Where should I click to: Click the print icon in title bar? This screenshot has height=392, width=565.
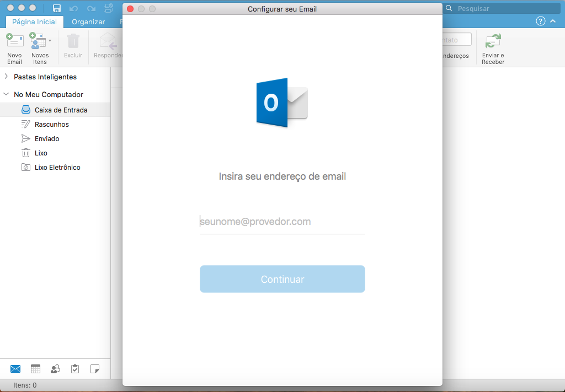coord(108,8)
